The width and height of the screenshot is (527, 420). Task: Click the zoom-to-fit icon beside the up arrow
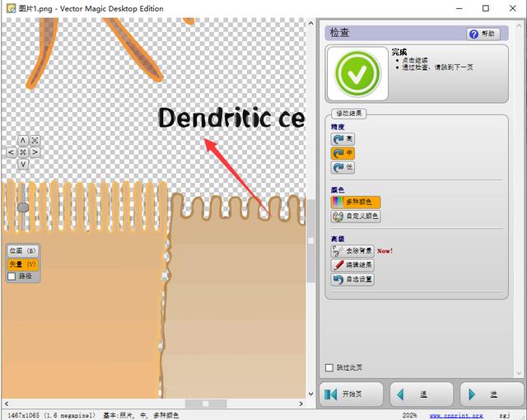pyautogui.click(x=35, y=140)
